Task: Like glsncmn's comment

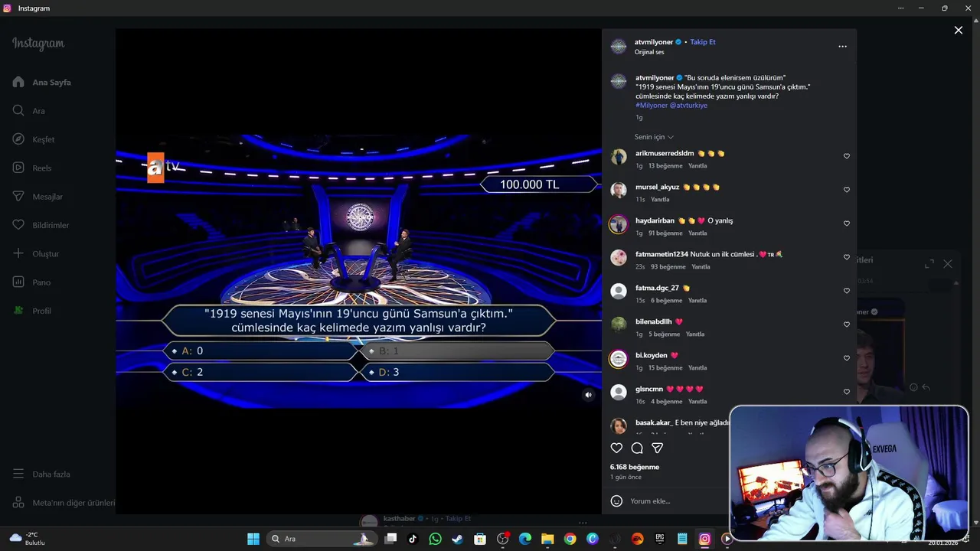Action: 846,392
